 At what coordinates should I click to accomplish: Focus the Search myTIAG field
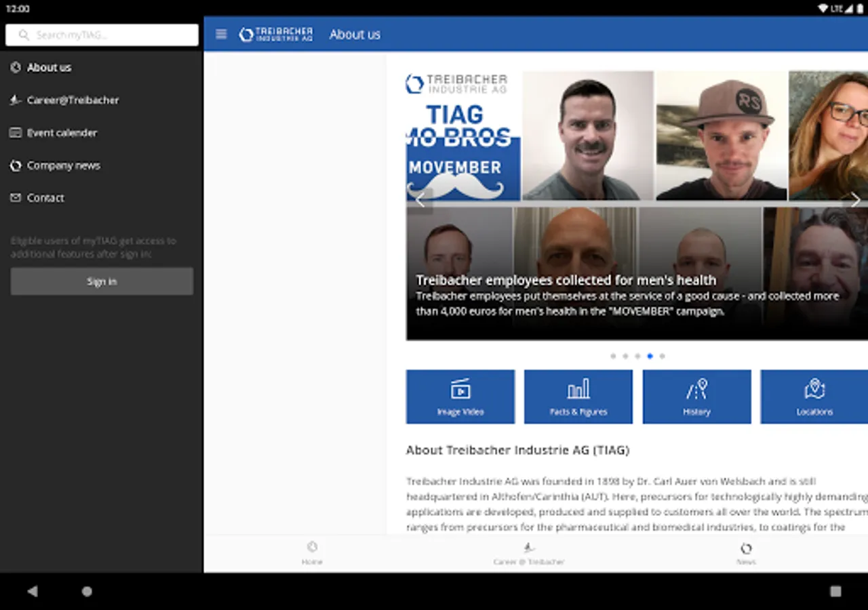coord(102,35)
